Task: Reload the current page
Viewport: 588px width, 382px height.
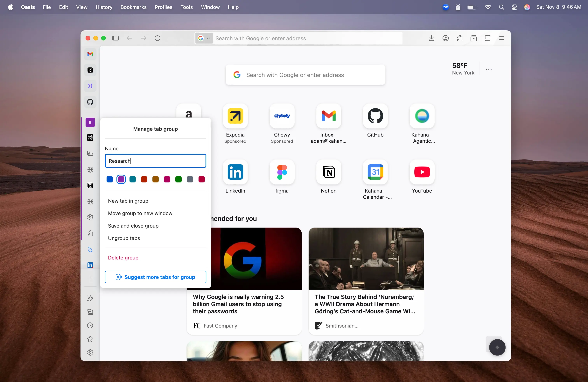Action: point(158,38)
